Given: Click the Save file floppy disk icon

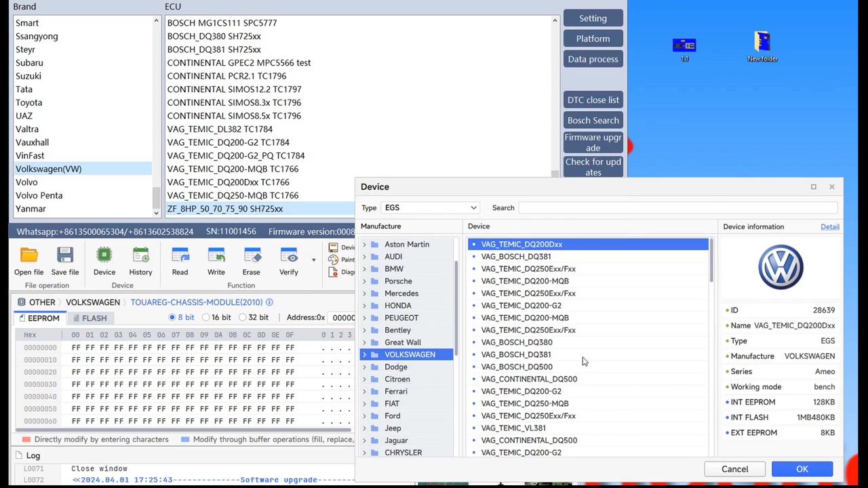Looking at the screenshot, I should coord(65,256).
